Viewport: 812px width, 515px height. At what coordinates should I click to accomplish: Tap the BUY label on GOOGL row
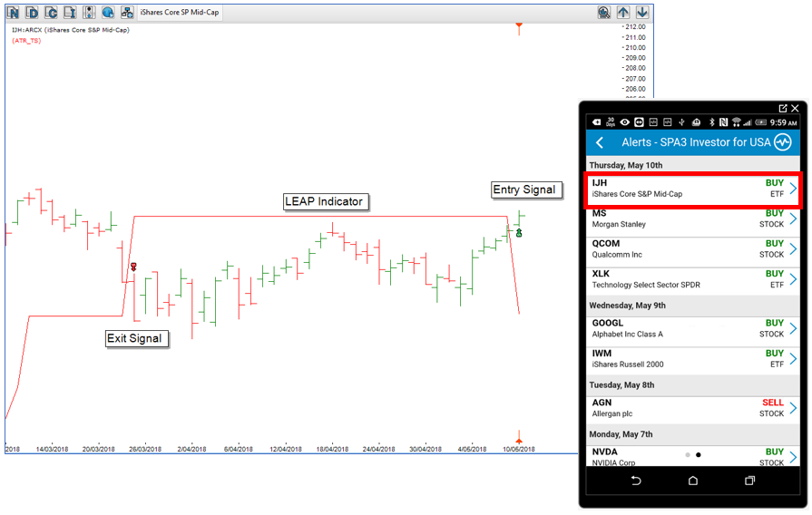tap(775, 323)
